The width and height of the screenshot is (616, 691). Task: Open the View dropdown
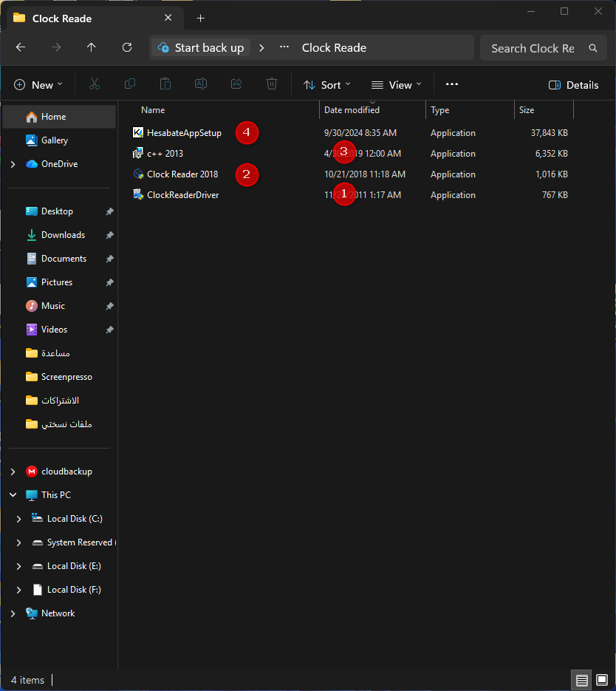click(397, 84)
